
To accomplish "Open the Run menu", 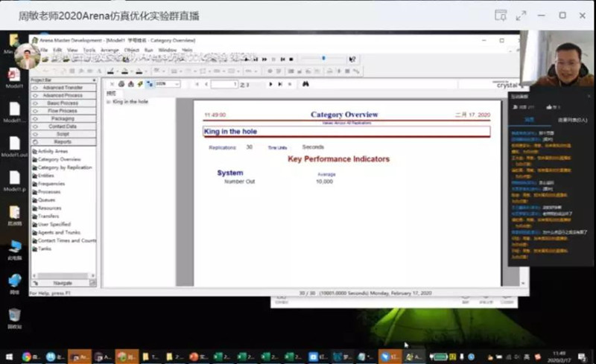I will pos(148,50).
